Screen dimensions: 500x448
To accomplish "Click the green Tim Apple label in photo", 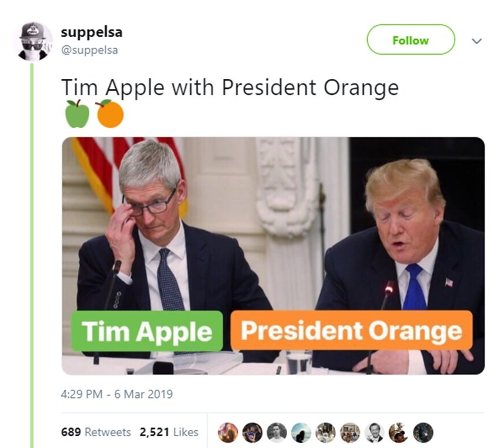I will 147,331.
